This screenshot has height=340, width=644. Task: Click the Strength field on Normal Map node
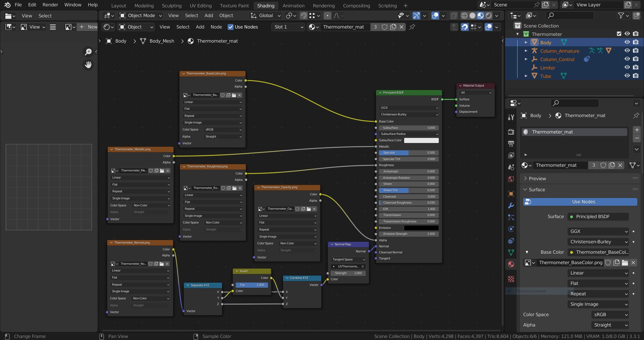[x=348, y=273]
